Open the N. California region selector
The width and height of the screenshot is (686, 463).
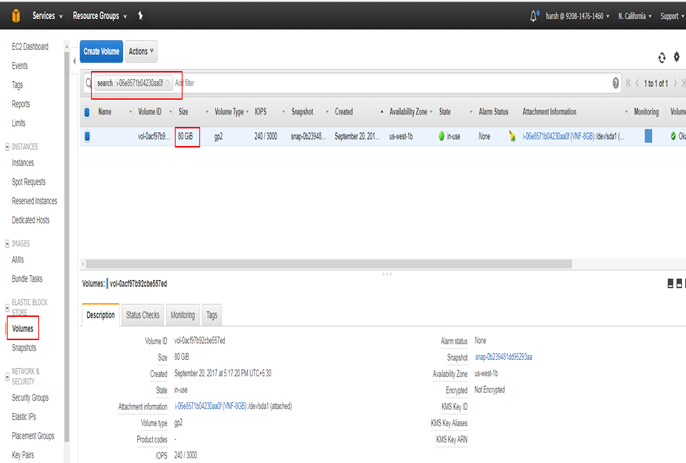coord(635,16)
